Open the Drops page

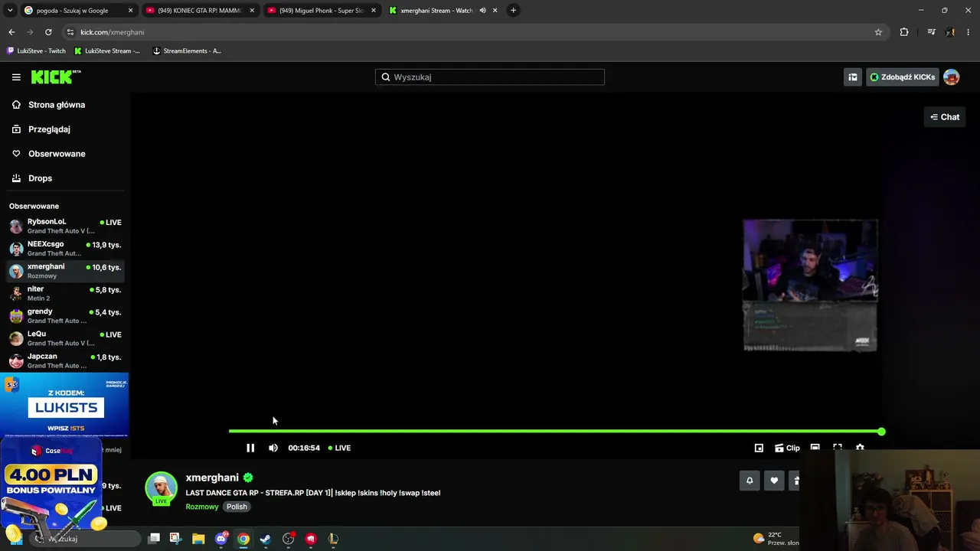(x=40, y=178)
